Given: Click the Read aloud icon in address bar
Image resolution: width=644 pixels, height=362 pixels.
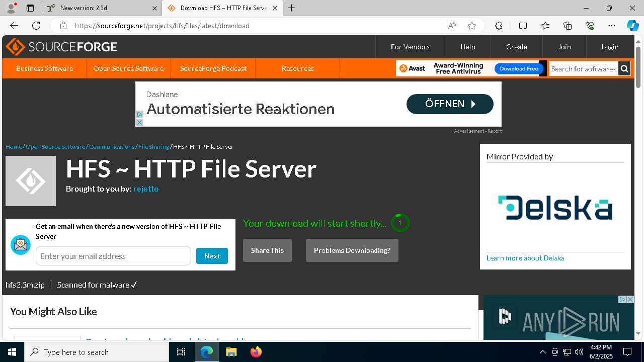Looking at the screenshot, I should 452,26.
